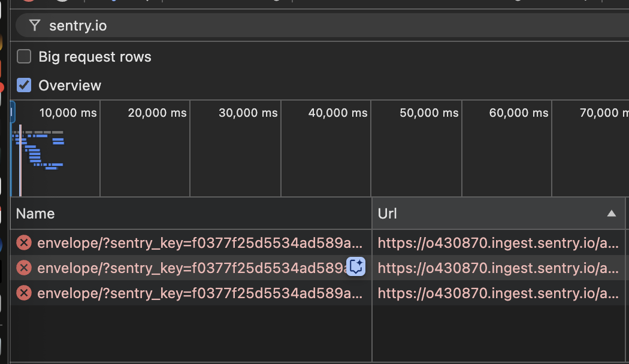Viewport: 629px width, 364px height.
Task: Click the 40,000 ms timeline marker
Action: (x=338, y=113)
